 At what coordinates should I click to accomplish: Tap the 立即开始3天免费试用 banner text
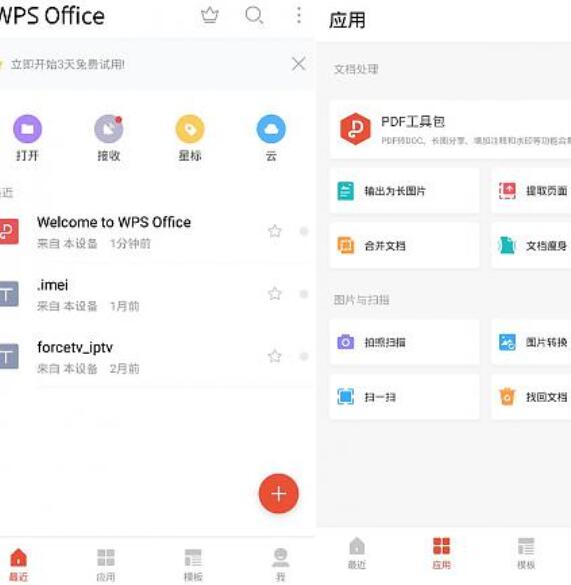click(68, 64)
